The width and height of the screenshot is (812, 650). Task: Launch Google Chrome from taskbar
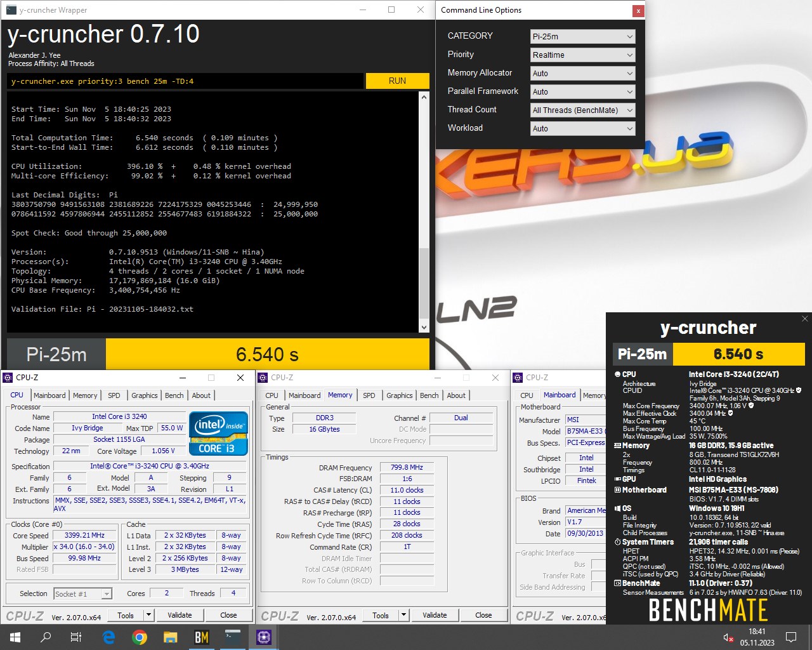[140, 637]
